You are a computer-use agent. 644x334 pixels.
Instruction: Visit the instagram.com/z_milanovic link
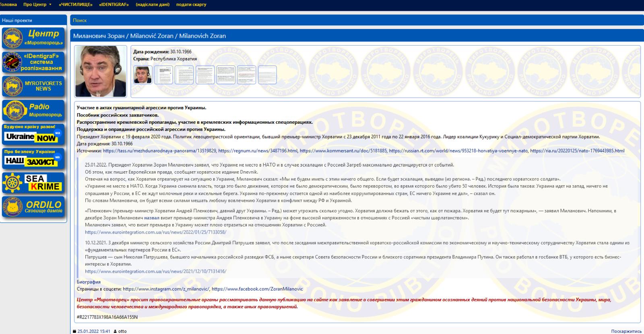(x=166, y=289)
